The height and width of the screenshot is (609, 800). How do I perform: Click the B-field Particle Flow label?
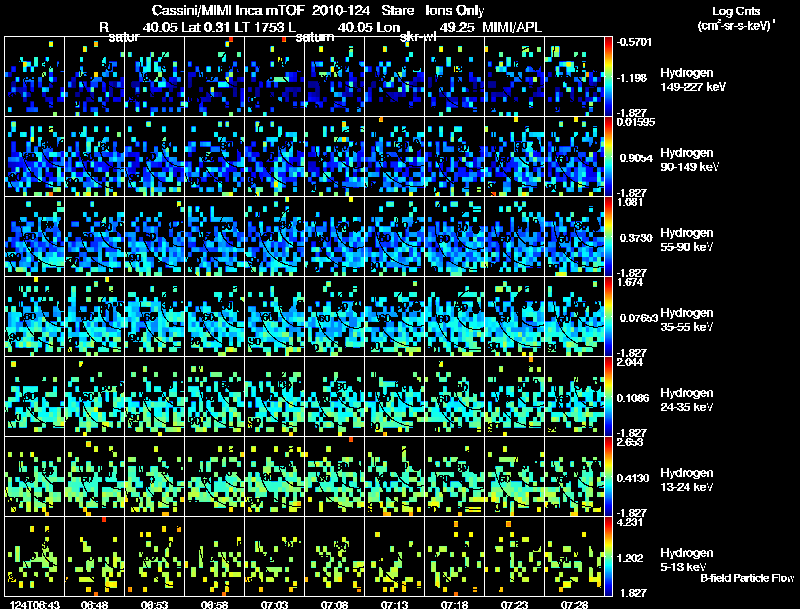[x=747, y=578]
